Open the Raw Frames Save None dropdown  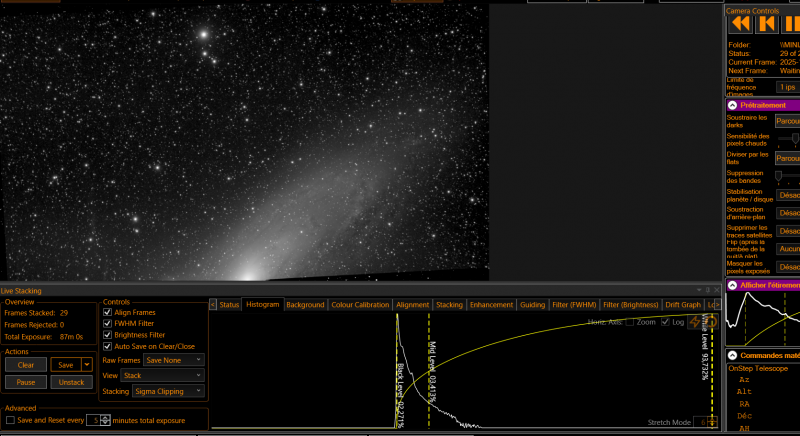173,360
